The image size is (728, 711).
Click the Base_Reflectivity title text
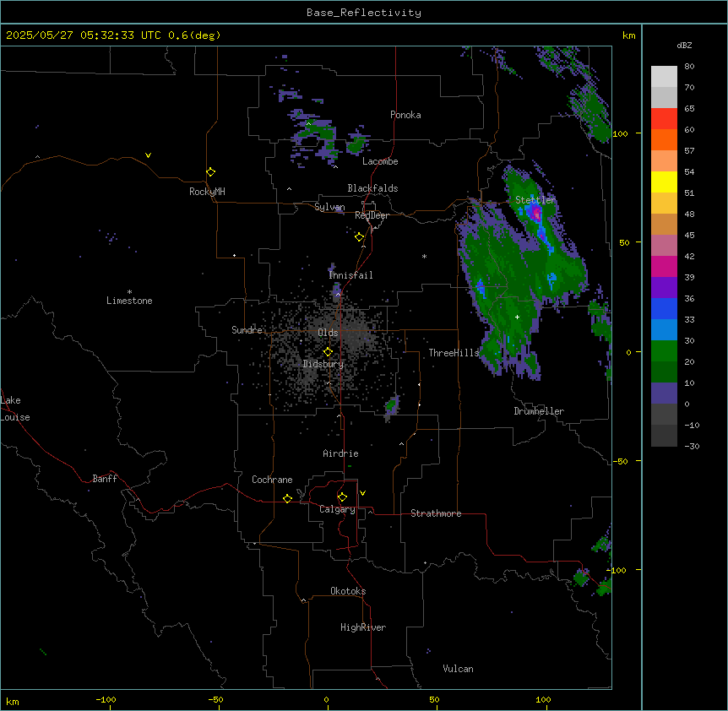[x=364, y=13]
